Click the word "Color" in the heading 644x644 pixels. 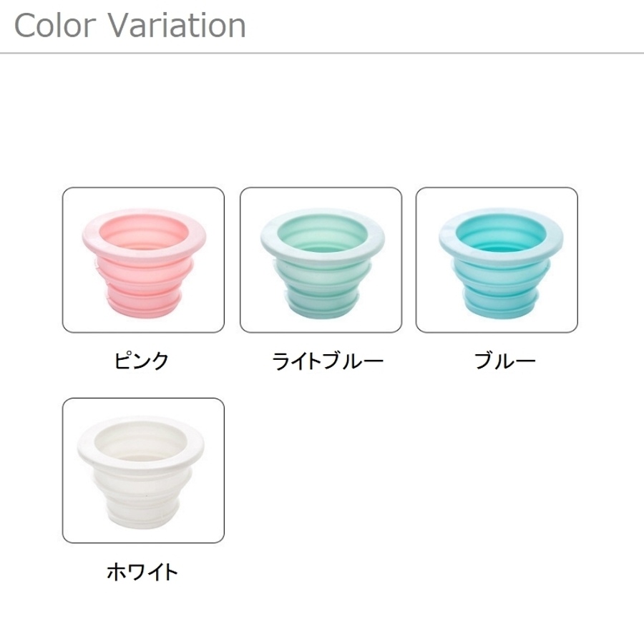tap(54, 26)
